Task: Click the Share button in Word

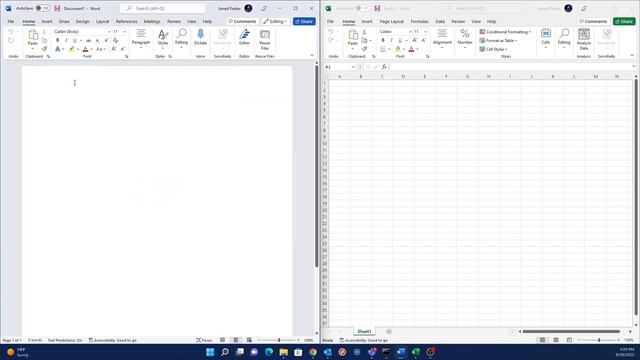Action: pos(304,21)
